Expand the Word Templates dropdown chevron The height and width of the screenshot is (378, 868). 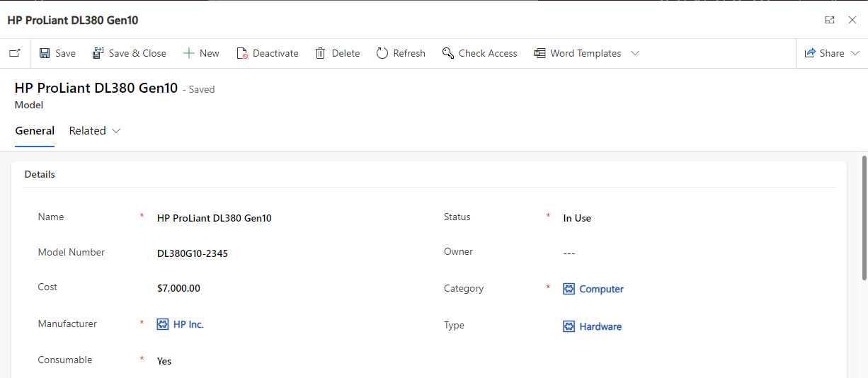click(635, 53)
